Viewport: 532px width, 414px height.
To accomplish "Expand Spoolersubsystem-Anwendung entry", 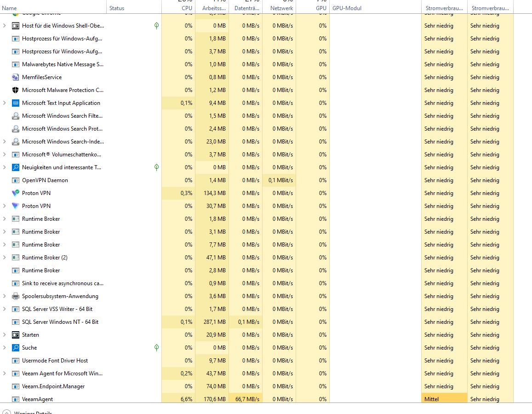I will (5, 296).
